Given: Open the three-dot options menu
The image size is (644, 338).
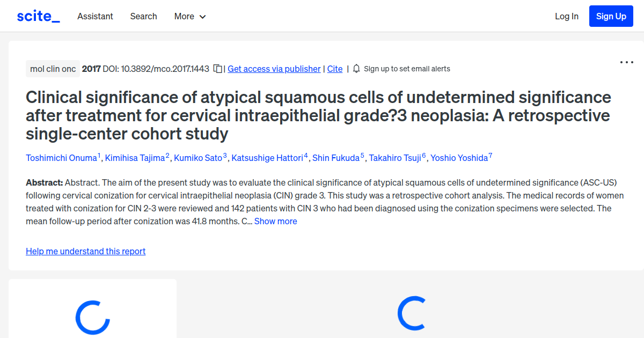Looking at the screenshot, I should 626,62.
